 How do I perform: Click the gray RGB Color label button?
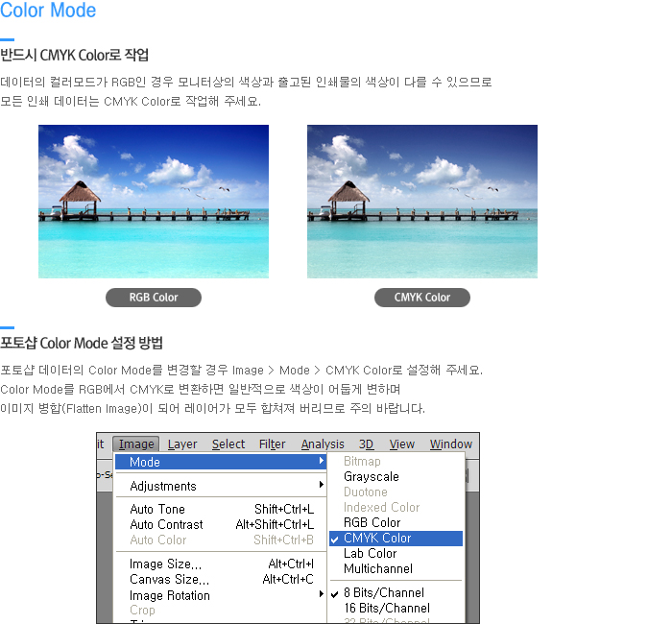point(154,298)
